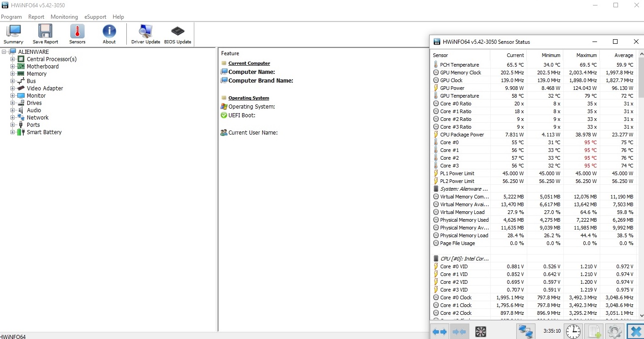Click the Video Adapter card icon

point(21,88)
